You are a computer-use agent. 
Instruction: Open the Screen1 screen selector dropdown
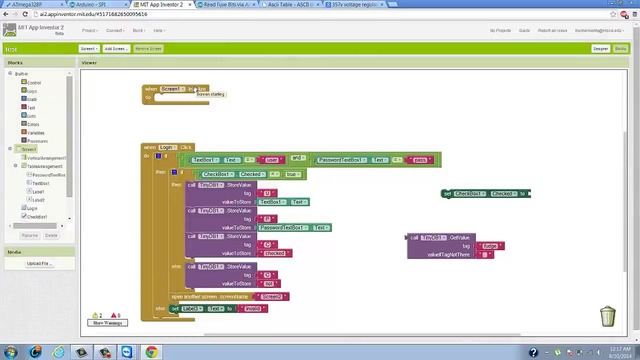(x=89, y=49)
